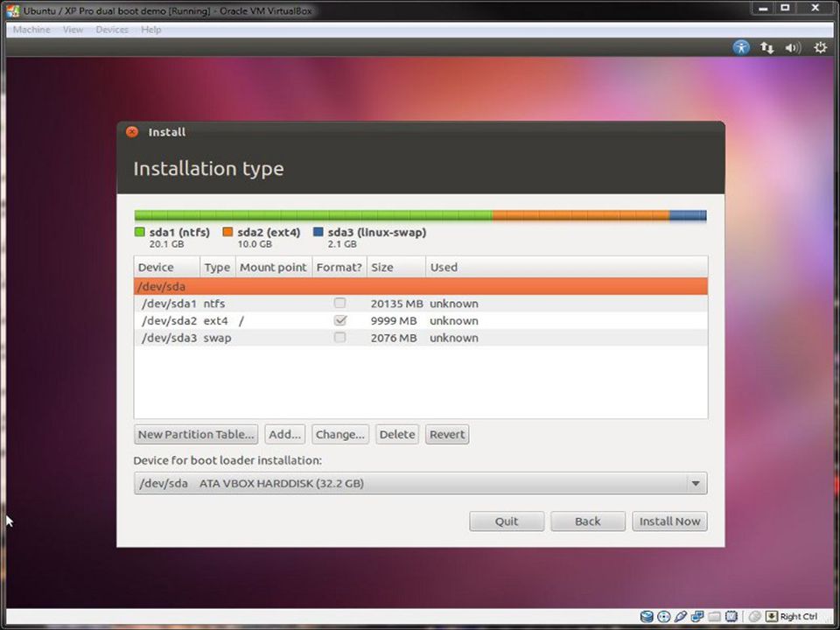This screenshot has width=840, height=630.
Task: Click VirtualBox USB devices status icon
Action: (x=681, y=617)
